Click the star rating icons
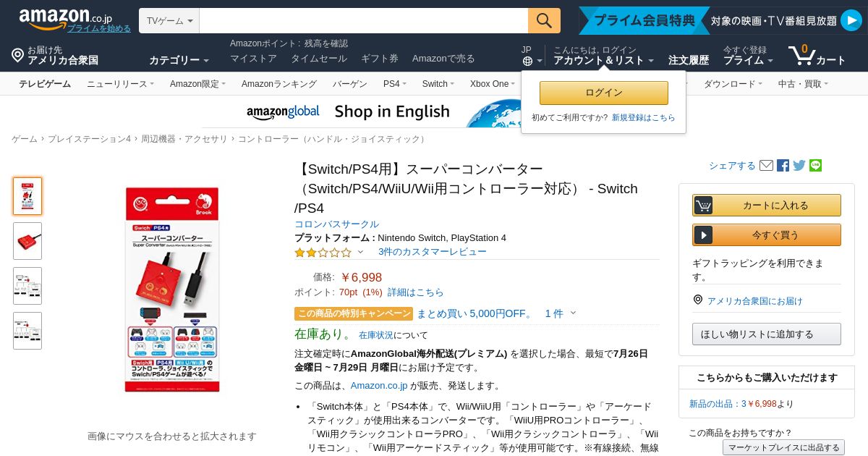This screenshot has width=868, height=456. pyautogui.click(x=323, y=253)
